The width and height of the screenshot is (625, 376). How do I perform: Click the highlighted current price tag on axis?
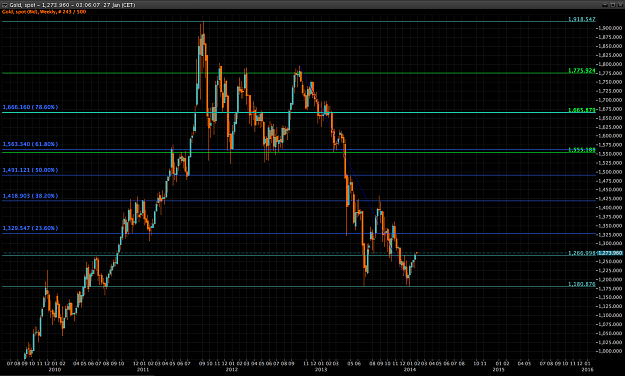click(610, 253)
